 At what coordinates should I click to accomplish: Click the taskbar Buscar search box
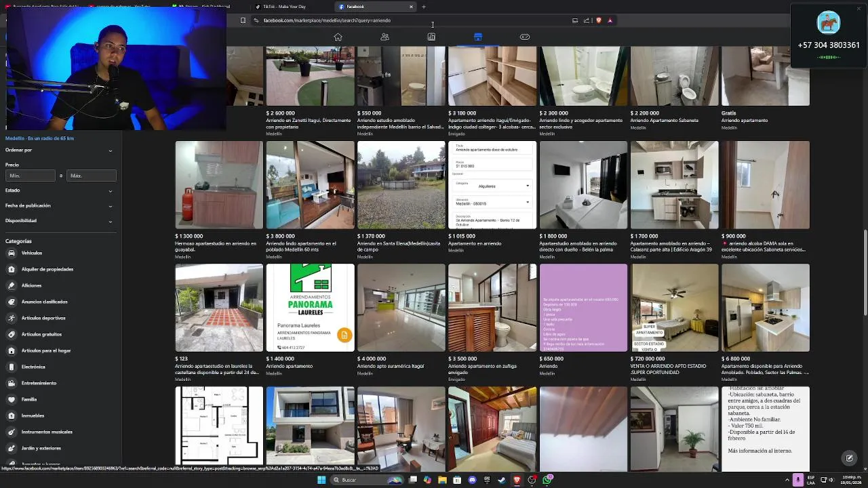(x=367, y=480)
